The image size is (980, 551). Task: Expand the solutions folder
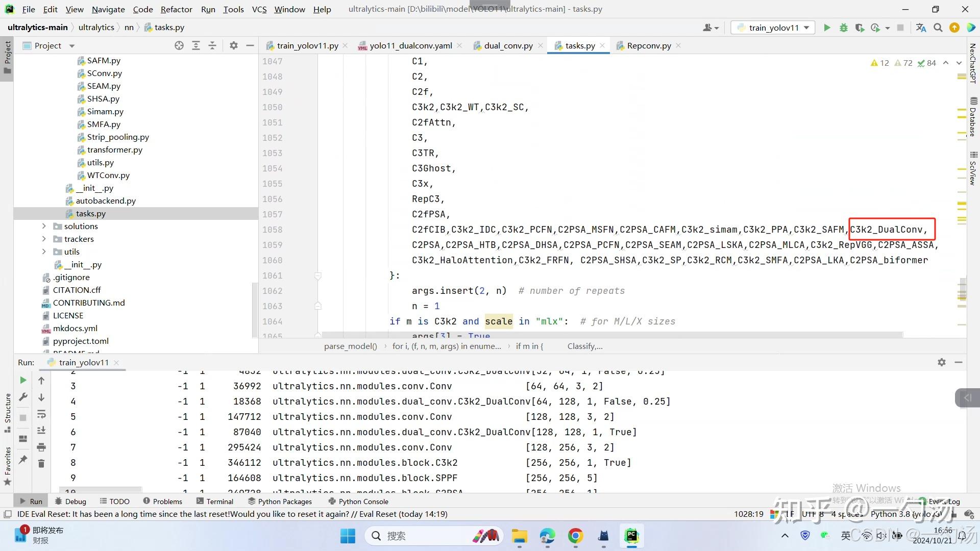(44, 226)
